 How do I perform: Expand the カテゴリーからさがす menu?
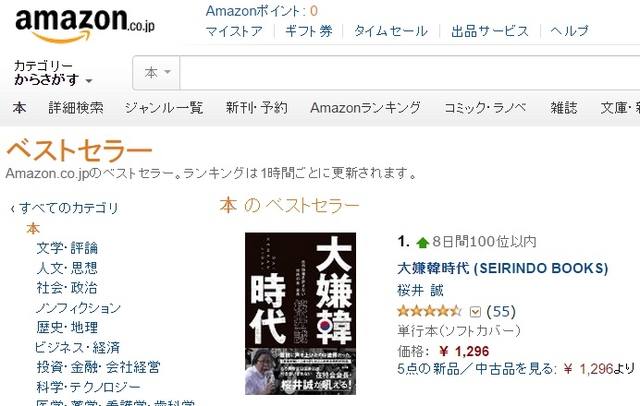[x=52, y=73]
